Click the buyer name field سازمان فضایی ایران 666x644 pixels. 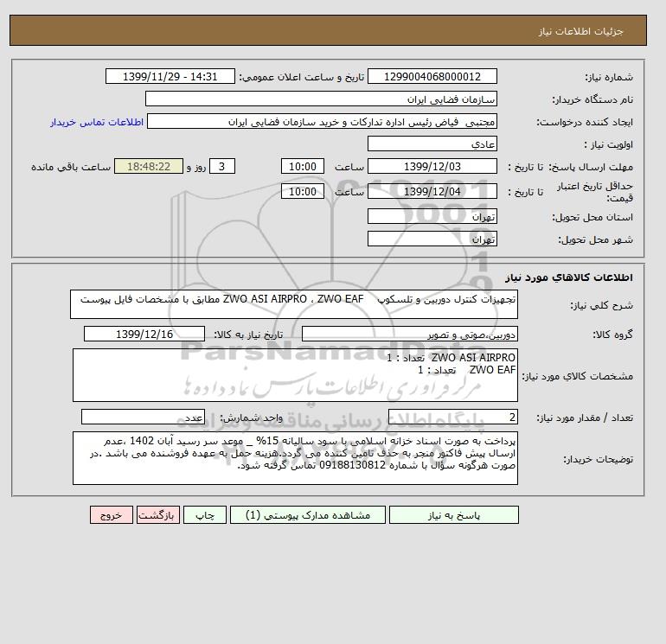point(321,99)
